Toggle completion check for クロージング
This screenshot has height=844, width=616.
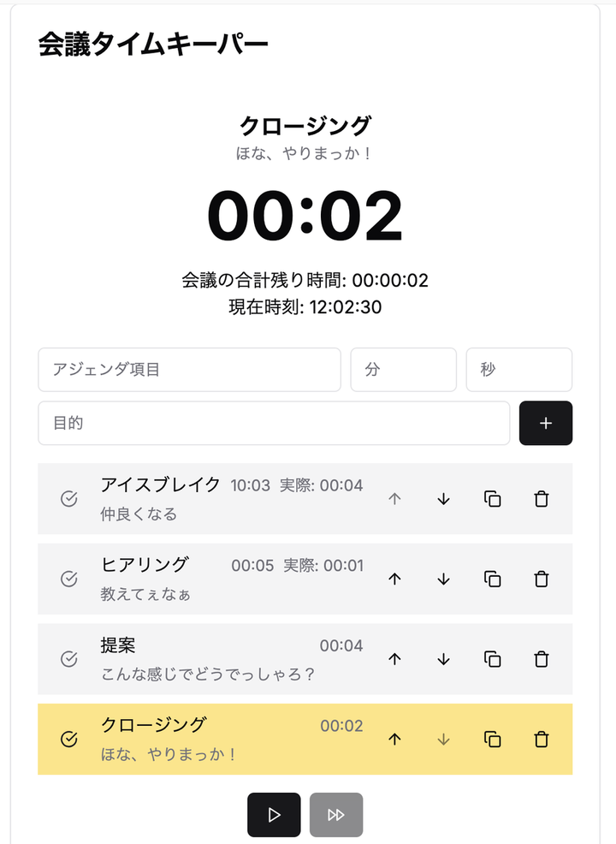[x=69, y=740]
